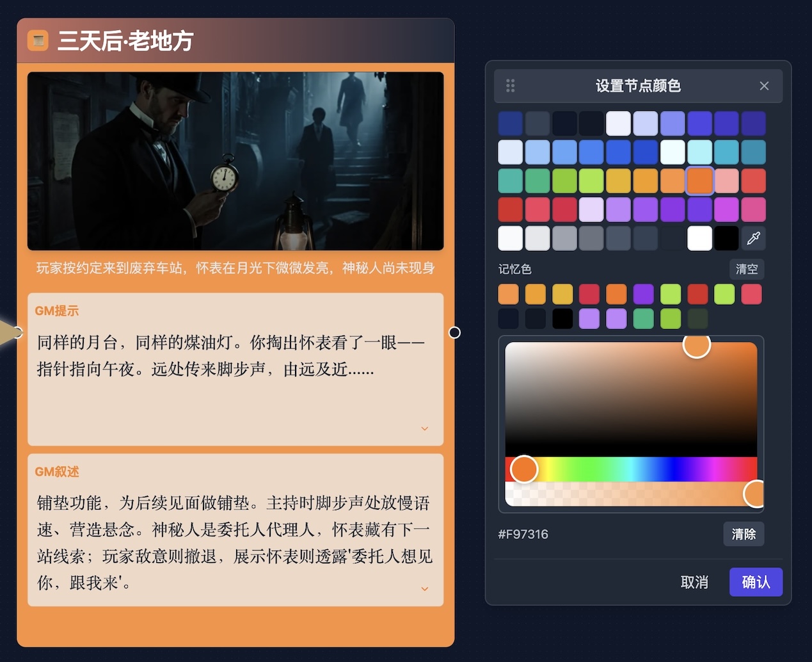Image resolution: width=812 pixels, height=662 pixels.
Task: Dismiss the 设置节点颜色 color dialog
Action: (764, 85)
